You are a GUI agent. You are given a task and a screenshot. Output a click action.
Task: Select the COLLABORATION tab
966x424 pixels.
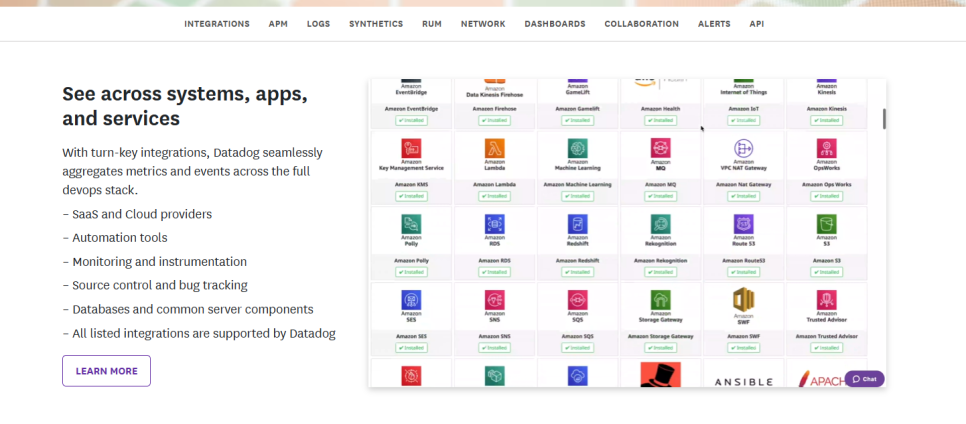pos(641,24)
